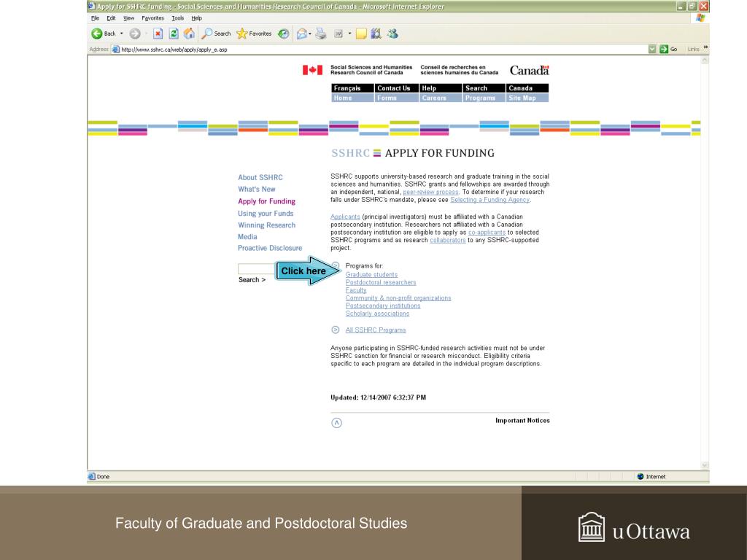Open Apply for Funding sidebar link
The image size is (747, 560).
point(266,201)
